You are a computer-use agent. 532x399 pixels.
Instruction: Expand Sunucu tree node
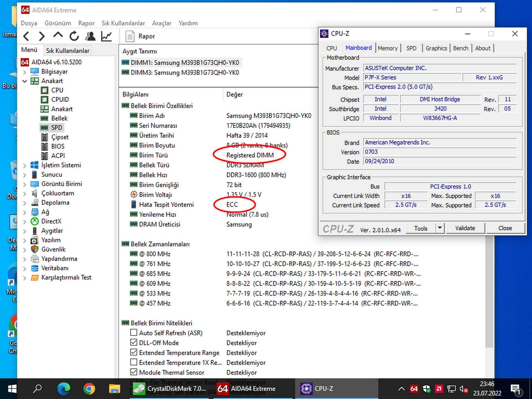25,175
